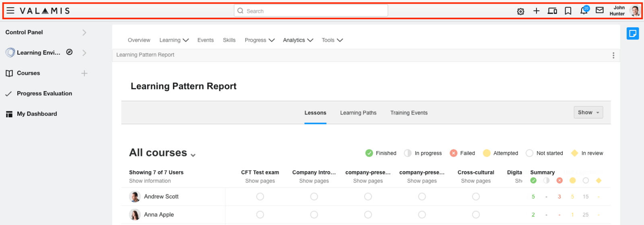The image size is (644, 225).
Task: Open notifications bell icon
Action: pos(584,11)
